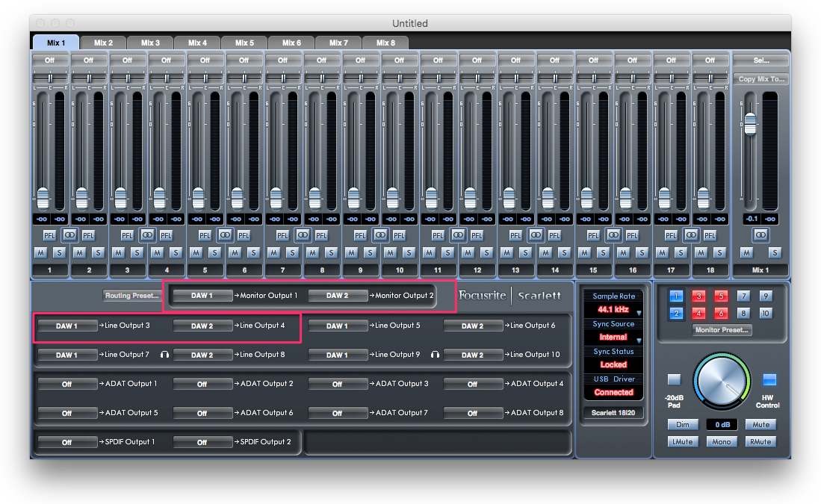Enable the Dim monitor button
The image size is (821, 504).
pyautogui.click(x=683, y=424)
